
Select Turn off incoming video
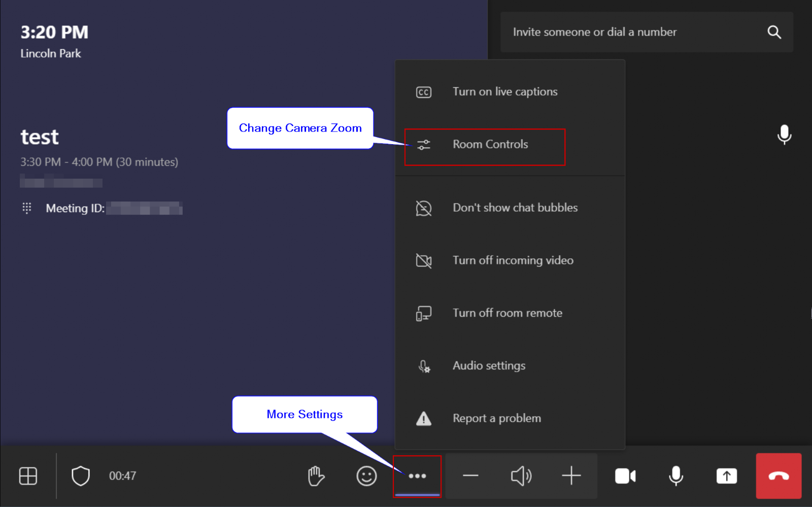[513, 260]
